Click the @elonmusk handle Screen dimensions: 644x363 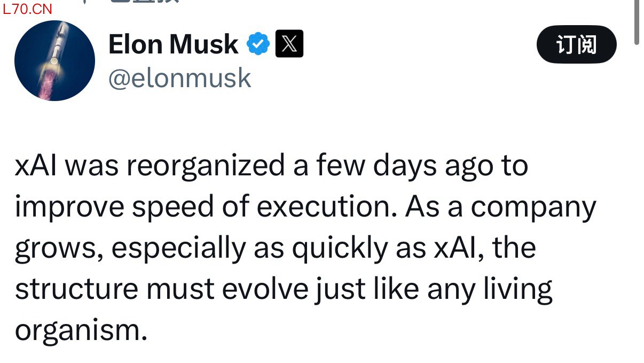click(x=179, y=78)
